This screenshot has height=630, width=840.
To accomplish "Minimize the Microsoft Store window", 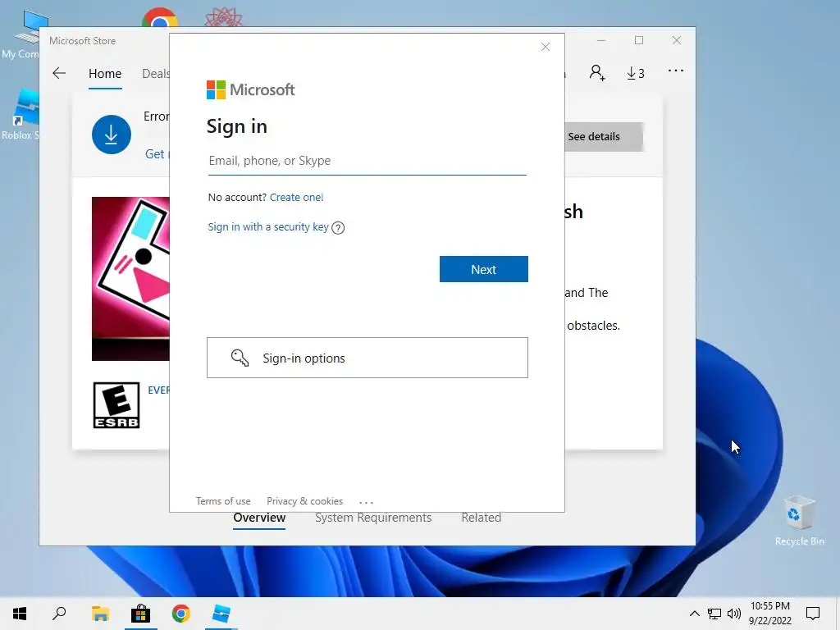I will [601, 41].
